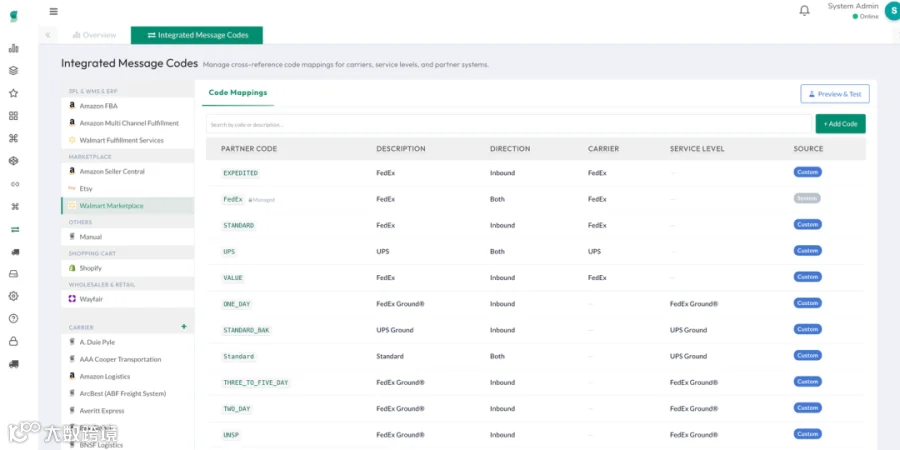This screenshot has height=450, width=900.
Task: Click the Add Code button
Action: click(840, 124)
